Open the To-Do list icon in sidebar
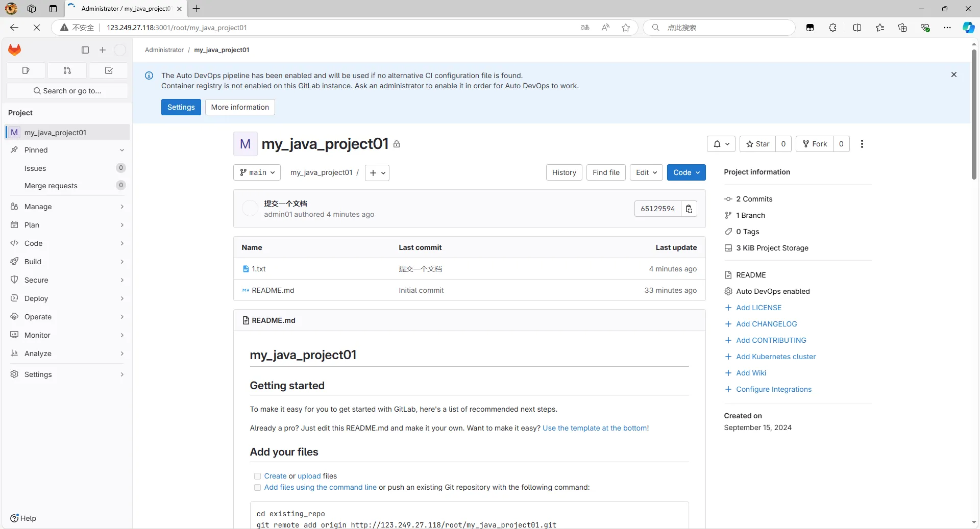 pos(108,70)
